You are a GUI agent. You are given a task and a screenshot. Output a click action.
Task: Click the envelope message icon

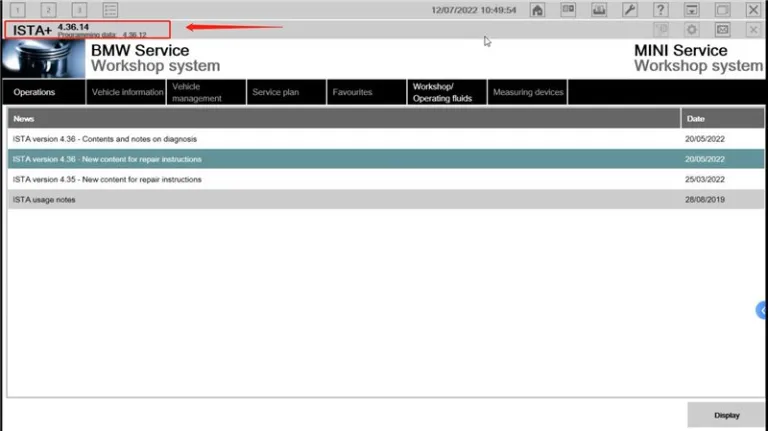tap(722, 30)
